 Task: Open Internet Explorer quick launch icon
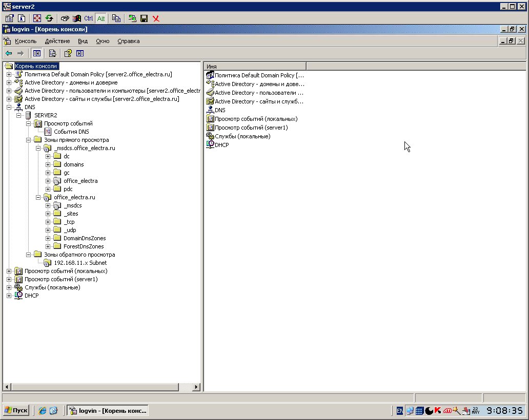tap(43, 411)
